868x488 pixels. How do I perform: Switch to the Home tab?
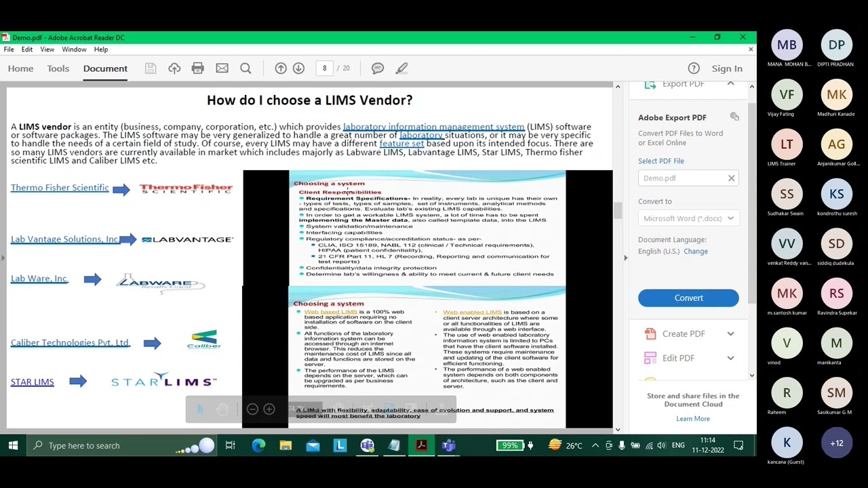(20, 68)
